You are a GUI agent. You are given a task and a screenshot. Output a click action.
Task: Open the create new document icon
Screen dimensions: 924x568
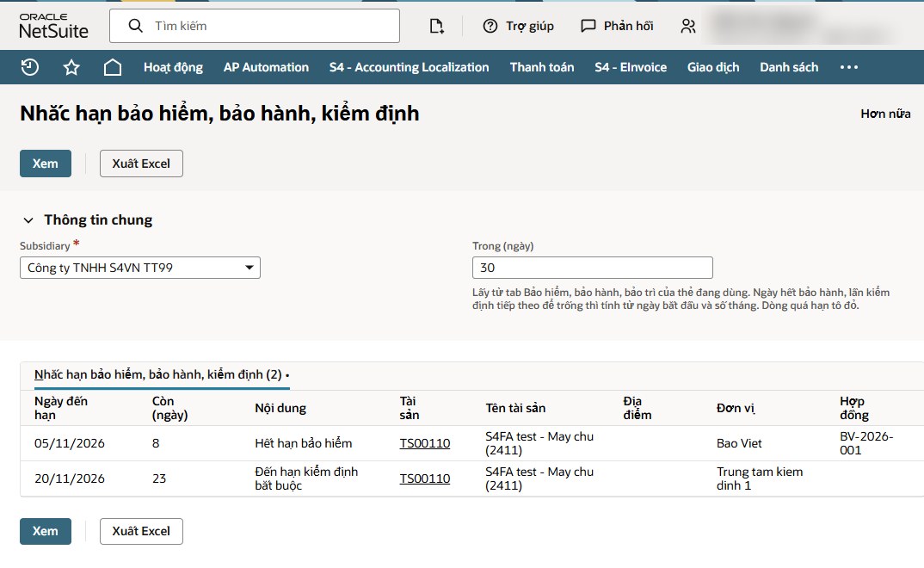(x=436, y=26)
